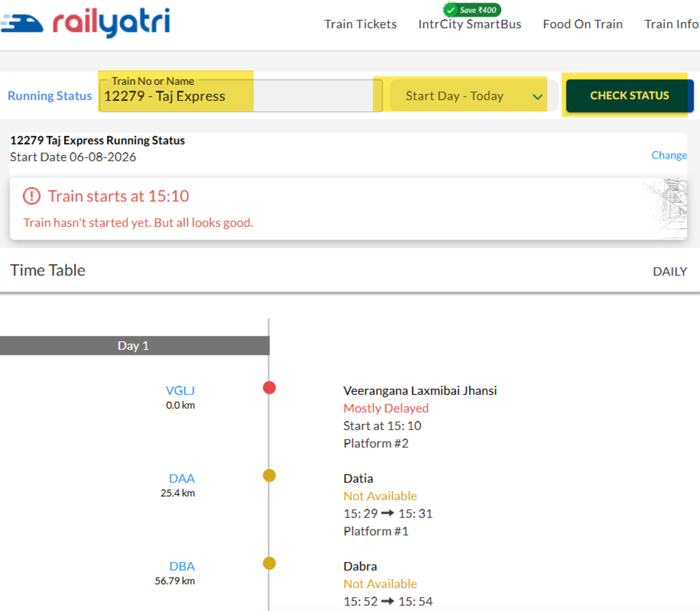Screen dimensions: 700x611
Task: Click the Datia Not Available status
Action: pyautogui.click(x=380, y=496)
